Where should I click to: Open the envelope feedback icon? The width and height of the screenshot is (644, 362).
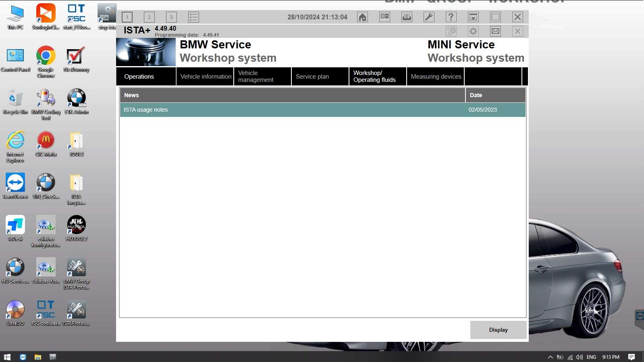coord(496,31)
